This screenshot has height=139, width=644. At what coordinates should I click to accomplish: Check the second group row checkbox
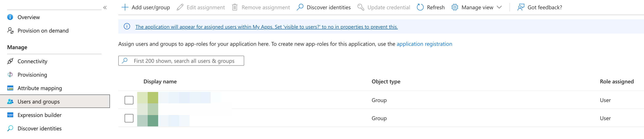pyautogui.click(x=129, y=118)
